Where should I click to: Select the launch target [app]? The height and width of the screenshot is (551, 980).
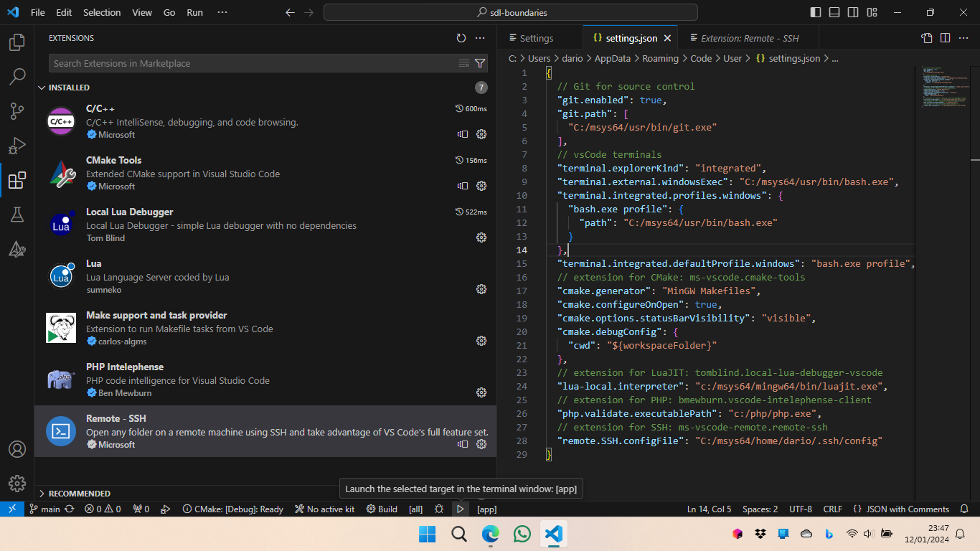[x=486, y=509]
